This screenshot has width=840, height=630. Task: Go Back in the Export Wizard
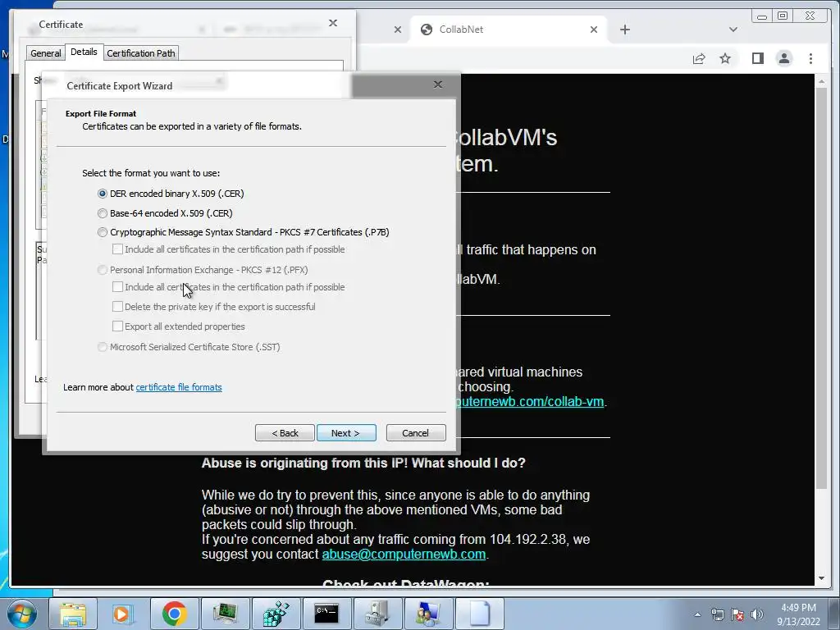point(285,433)
